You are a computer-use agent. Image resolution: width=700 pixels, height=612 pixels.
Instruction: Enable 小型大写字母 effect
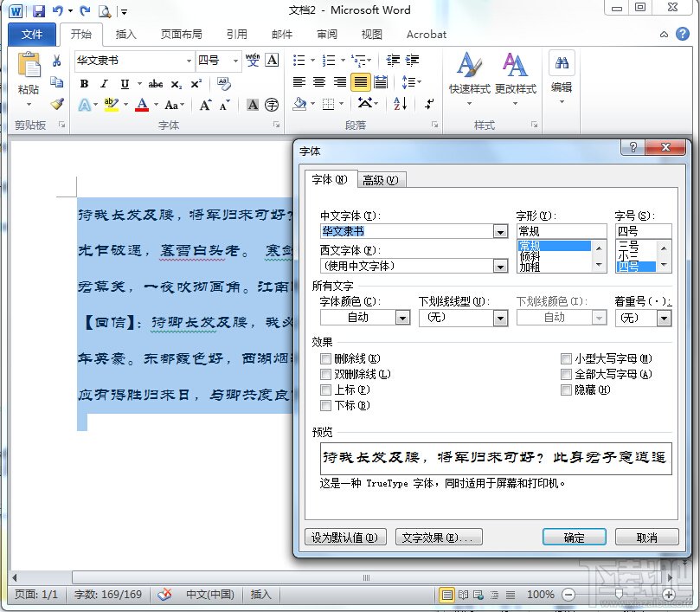tap(567, 358)
